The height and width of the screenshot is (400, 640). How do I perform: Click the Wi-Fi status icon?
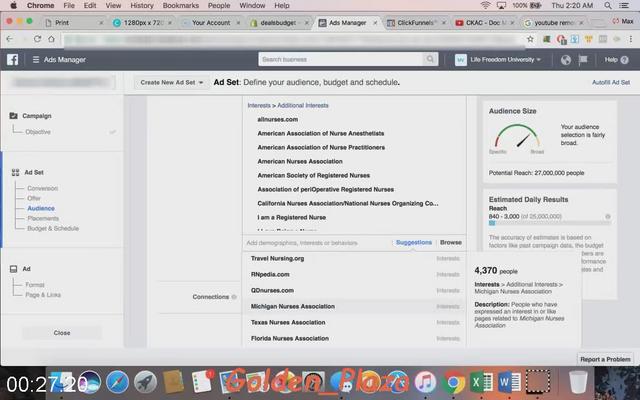click(485, 5)
